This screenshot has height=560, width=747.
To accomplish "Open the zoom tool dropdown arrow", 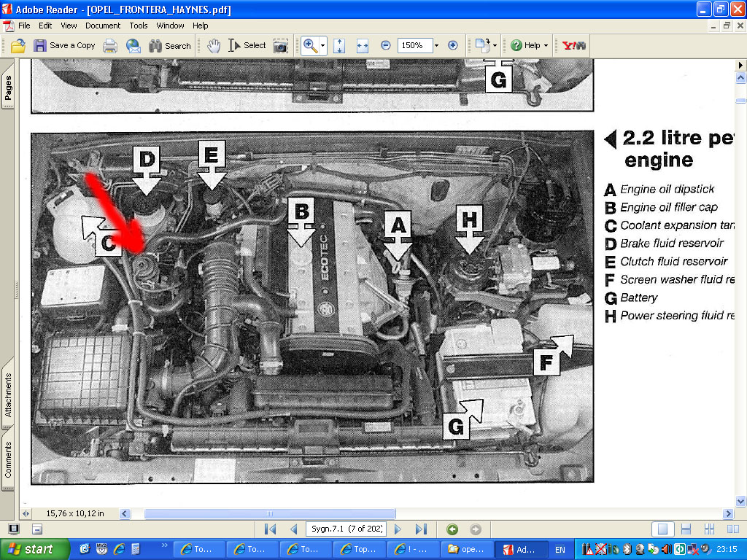I will click(x=323, y=46).
